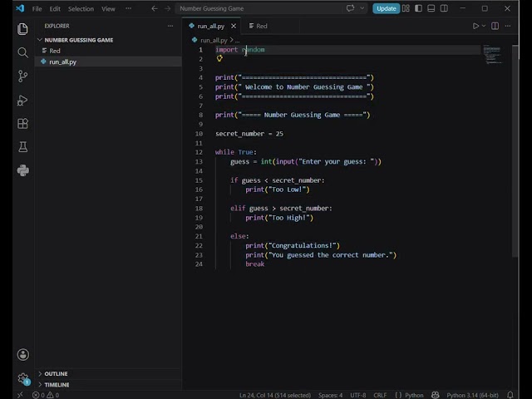The image size is (532, 399).
Task: Close the run_all.py tab
Action: pyautogui.click(x=234, y=26)
